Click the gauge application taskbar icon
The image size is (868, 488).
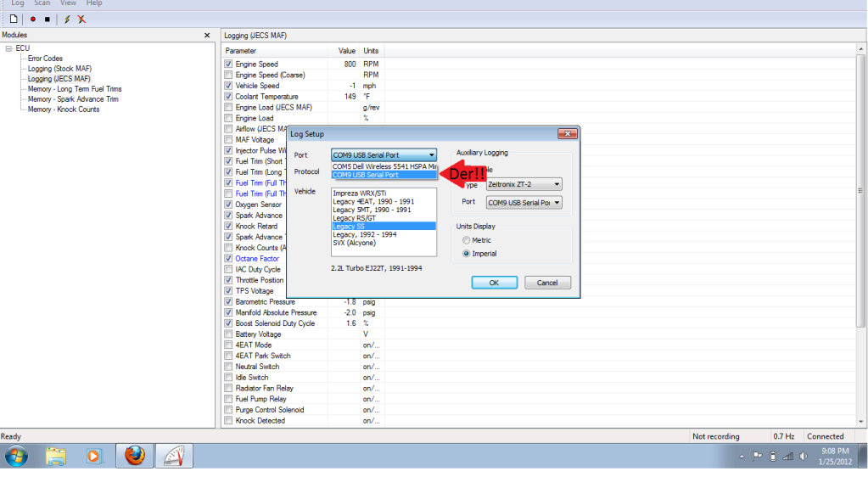click(x=174, y=456)
